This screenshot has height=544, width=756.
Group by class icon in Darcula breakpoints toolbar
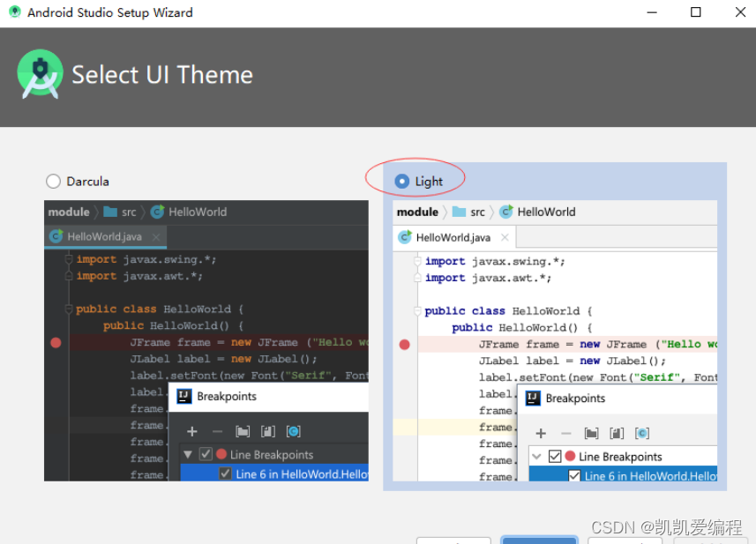click(x=293, y=431)
